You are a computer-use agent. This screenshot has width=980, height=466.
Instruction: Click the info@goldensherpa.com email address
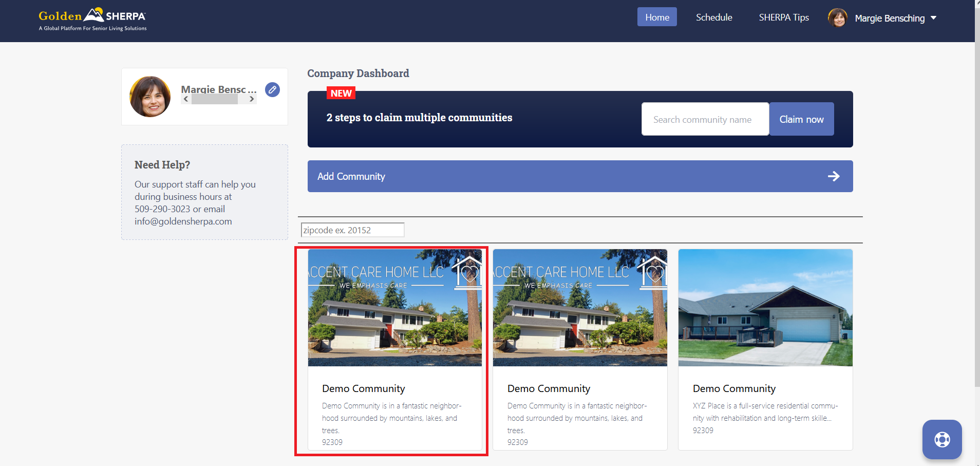183,221
